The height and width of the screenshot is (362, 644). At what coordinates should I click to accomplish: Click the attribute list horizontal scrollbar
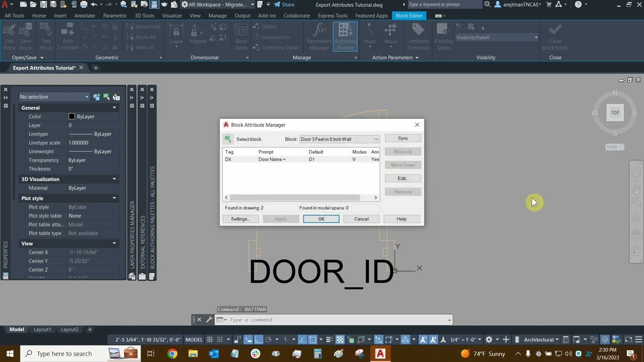[295, 198]
